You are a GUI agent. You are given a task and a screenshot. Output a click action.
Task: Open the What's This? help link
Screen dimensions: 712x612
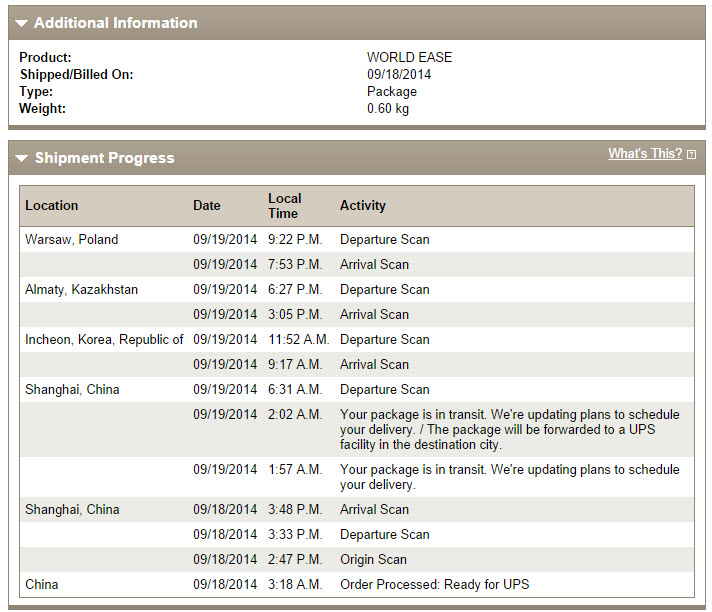(x=645, y=153)
